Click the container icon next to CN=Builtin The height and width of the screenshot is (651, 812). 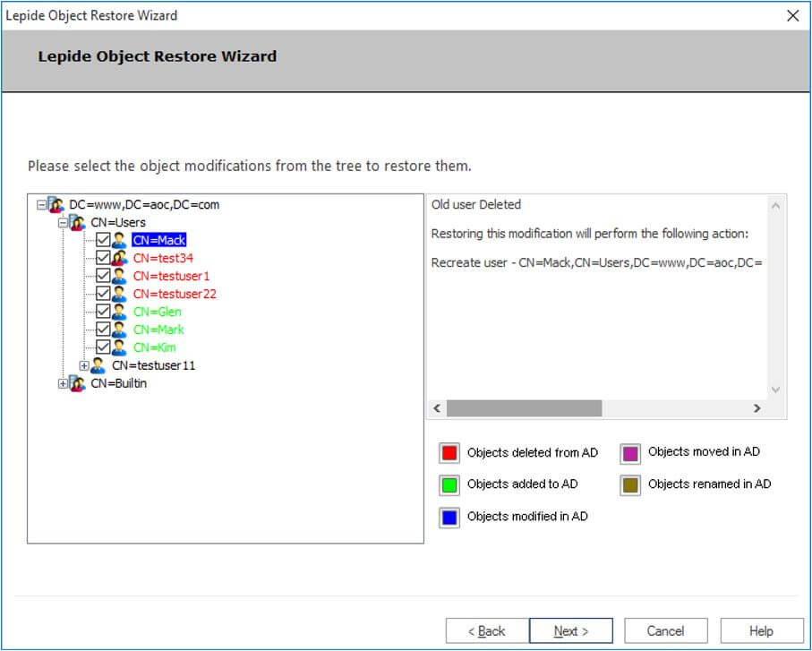77,384
